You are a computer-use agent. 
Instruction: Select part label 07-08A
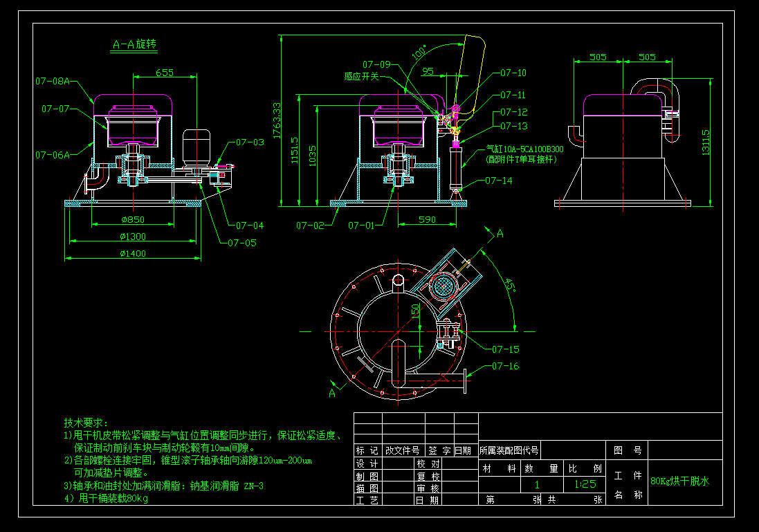click(x=53, y=81)
